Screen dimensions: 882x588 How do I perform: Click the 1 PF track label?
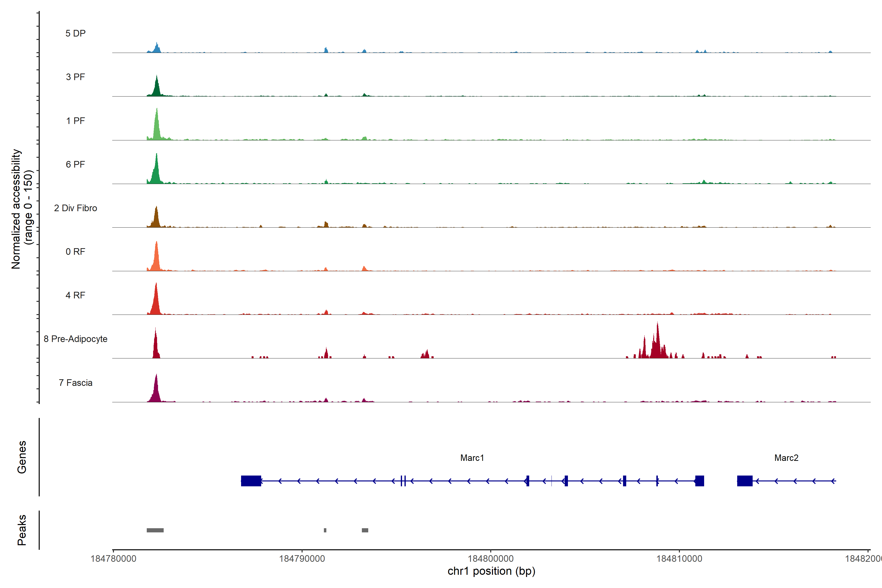click(x=75, y=121)
